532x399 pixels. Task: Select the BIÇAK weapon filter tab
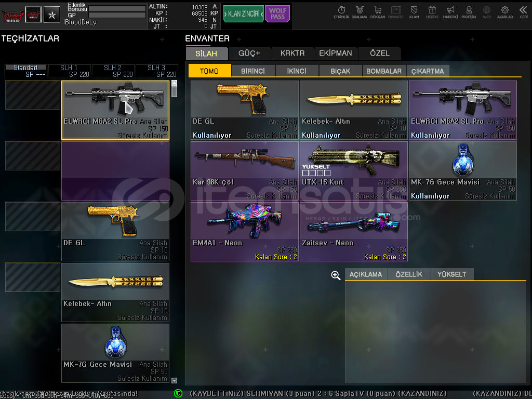pyautogui.click(x=340, y=71)
